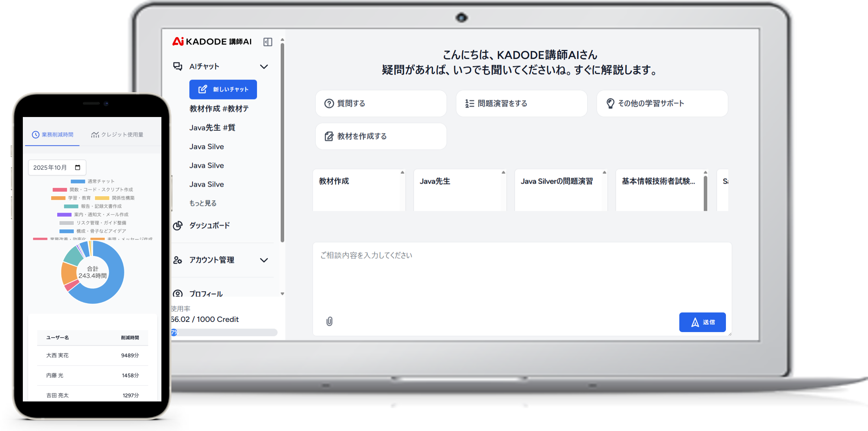Open the month picker calendar for 2025年10月
Viewport: 868px width, 431px height.
tap(78, 167)
